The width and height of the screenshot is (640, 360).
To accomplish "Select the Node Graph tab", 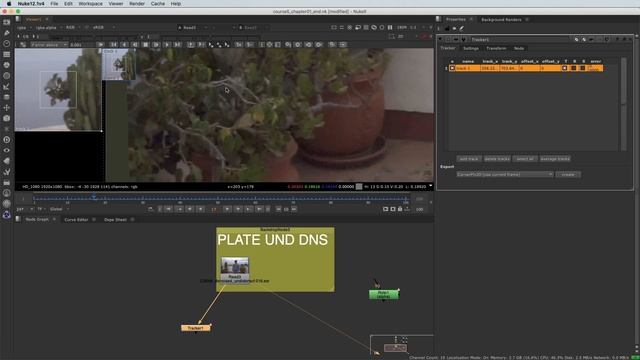I will 37,220.
